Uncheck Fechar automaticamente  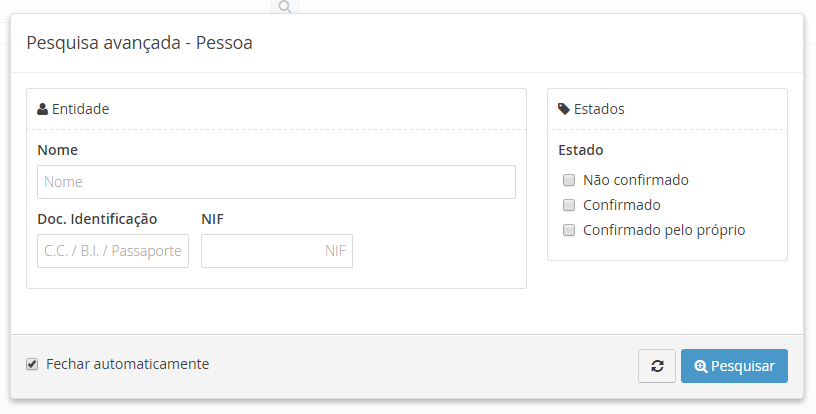click(x=32, y=364)
